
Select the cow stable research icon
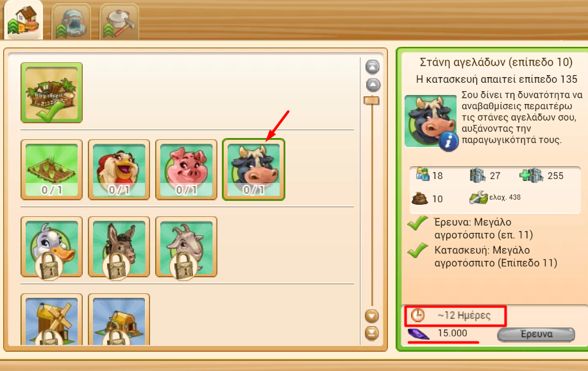[x=253, y=169]
